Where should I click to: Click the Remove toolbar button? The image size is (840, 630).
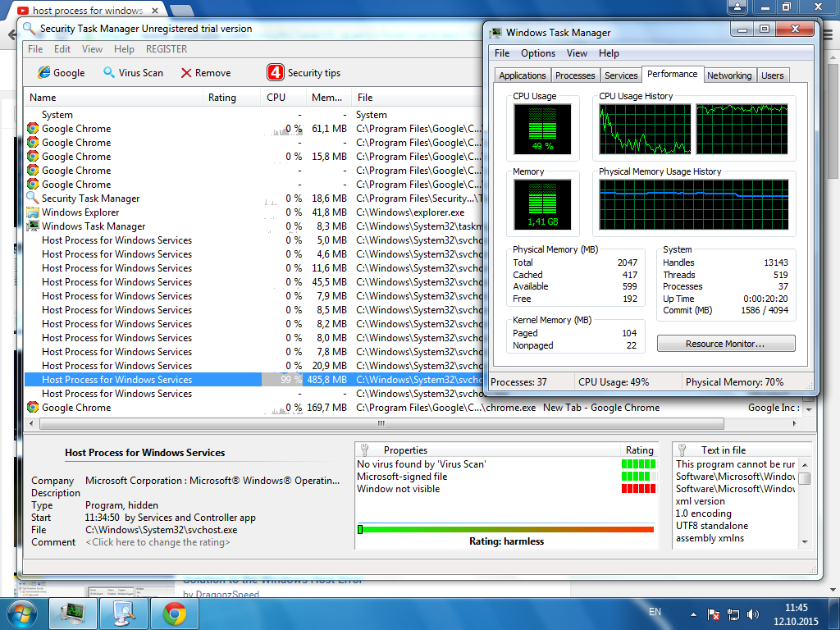coord(206,73)
